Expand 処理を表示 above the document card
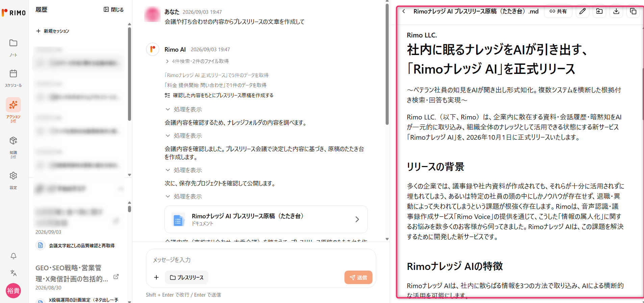This screenshot has height=303, width=644. [184, 196]
